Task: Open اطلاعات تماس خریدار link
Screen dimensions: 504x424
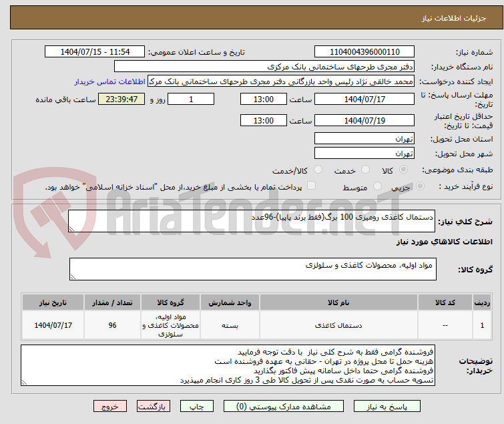Action: coord(110,81)
